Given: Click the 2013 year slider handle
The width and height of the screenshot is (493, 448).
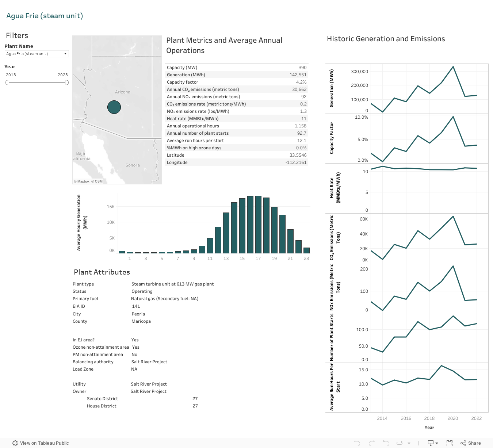Looking at the screenshot, I should (7, 83).
